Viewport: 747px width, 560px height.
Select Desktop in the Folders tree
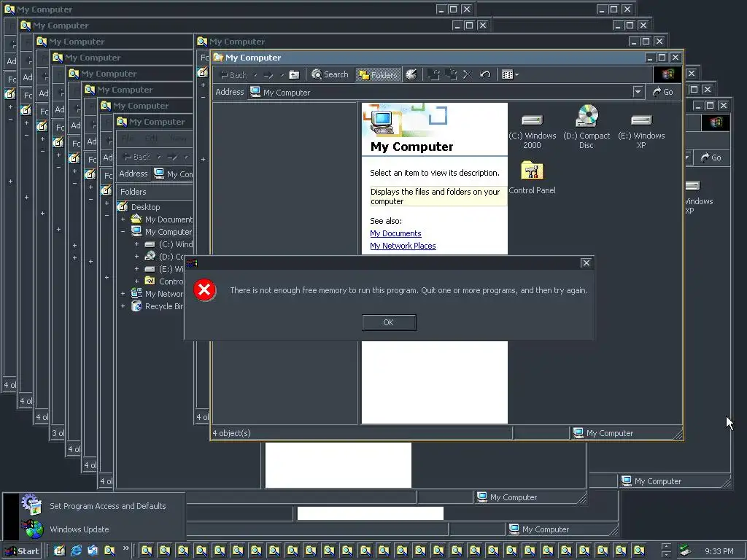pyautogui.click(x=145, y=206)
